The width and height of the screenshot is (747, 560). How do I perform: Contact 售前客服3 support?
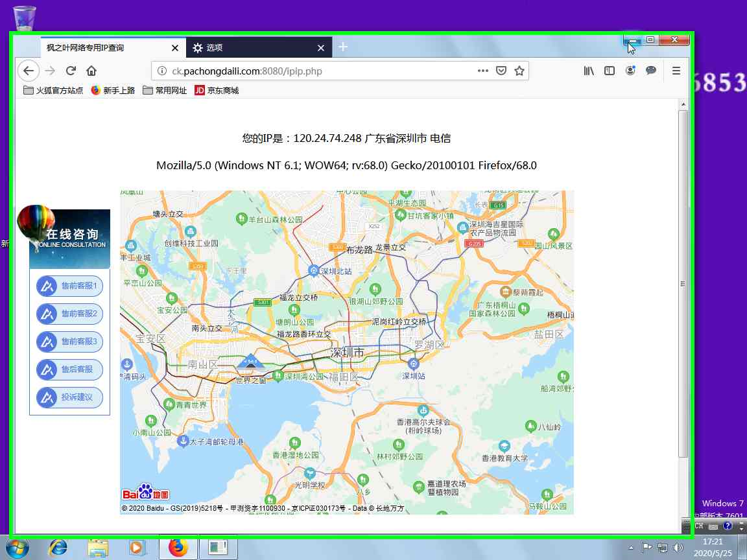point(69,342)
